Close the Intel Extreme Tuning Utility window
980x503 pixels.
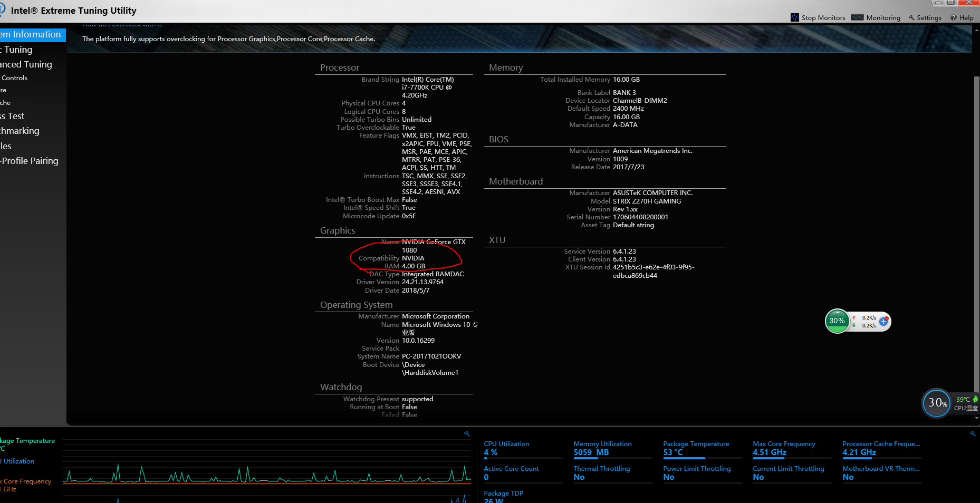coord(969,3)
